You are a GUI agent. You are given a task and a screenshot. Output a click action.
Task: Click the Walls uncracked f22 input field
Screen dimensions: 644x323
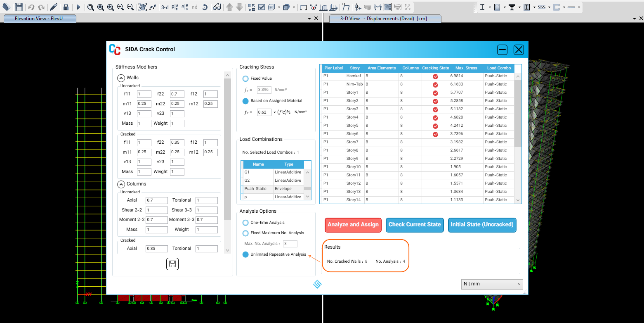coord(177,94)
